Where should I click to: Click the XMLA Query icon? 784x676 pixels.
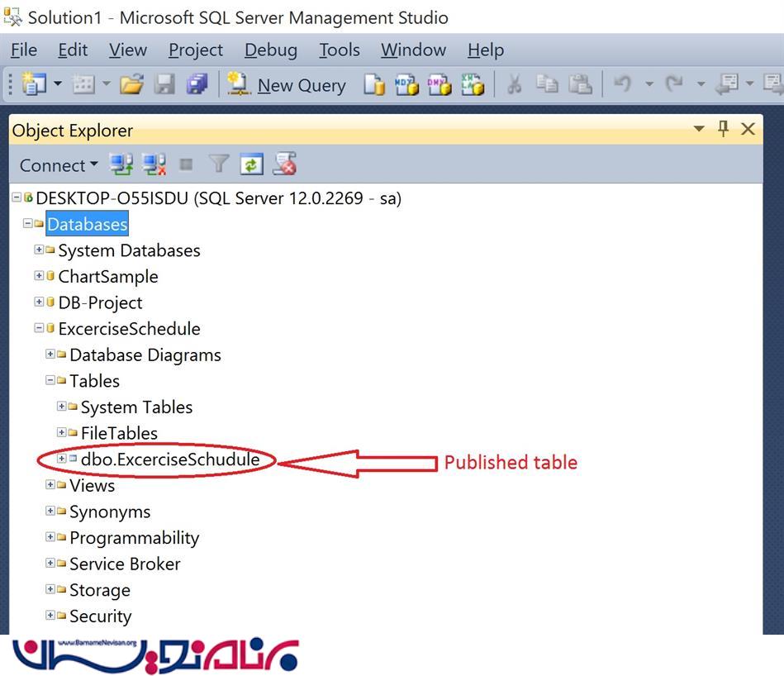point(473,84)
